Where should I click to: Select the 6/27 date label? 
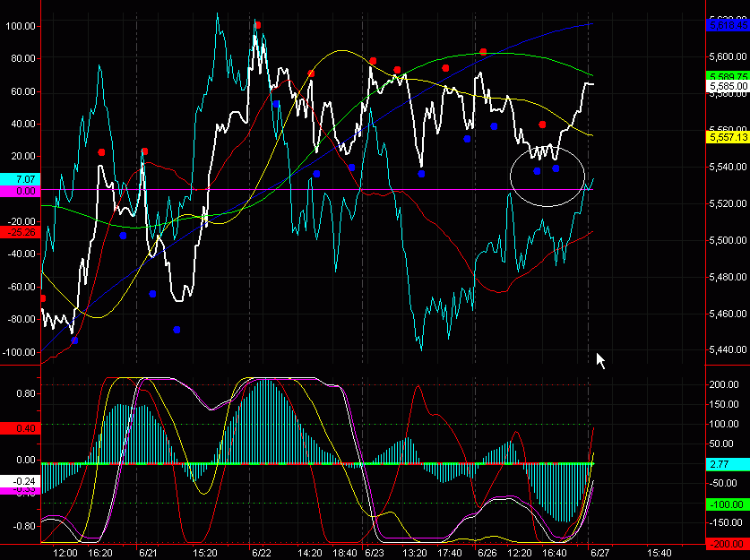[599, 554]
